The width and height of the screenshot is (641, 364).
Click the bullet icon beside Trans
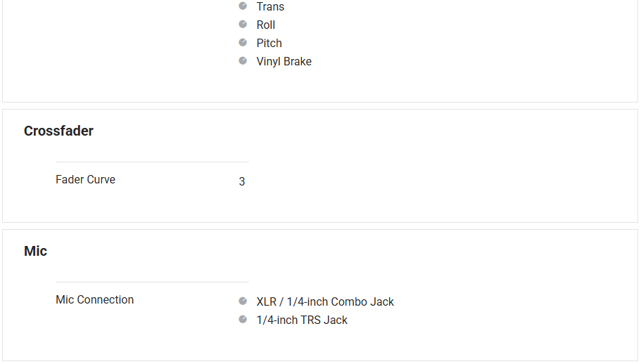click(x=243, y=6)
